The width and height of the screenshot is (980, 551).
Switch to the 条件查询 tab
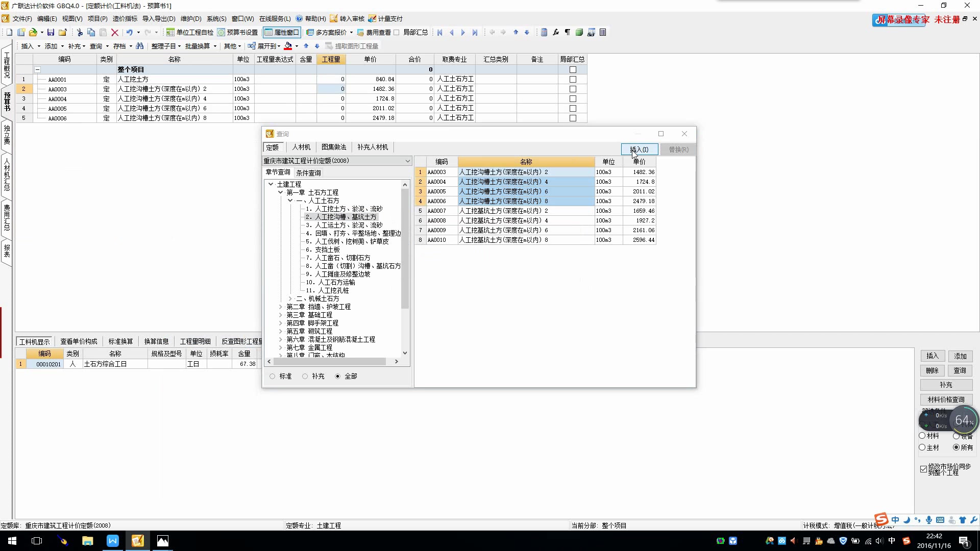coord(308,173)
